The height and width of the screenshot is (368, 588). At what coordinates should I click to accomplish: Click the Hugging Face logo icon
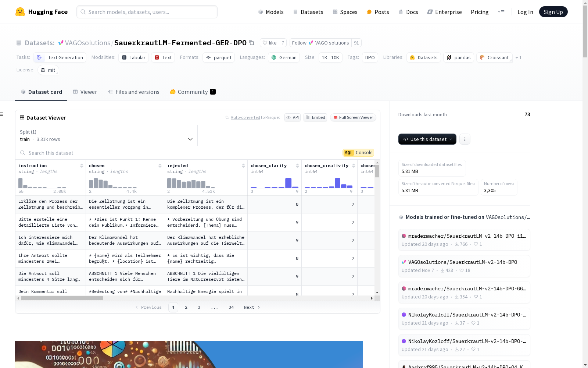pos(20,12)
